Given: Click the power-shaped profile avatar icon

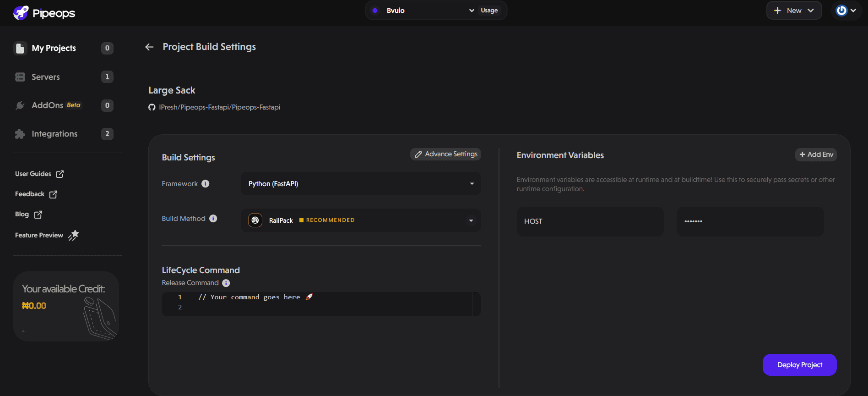Looking at the screenshot, I should 841,11.
